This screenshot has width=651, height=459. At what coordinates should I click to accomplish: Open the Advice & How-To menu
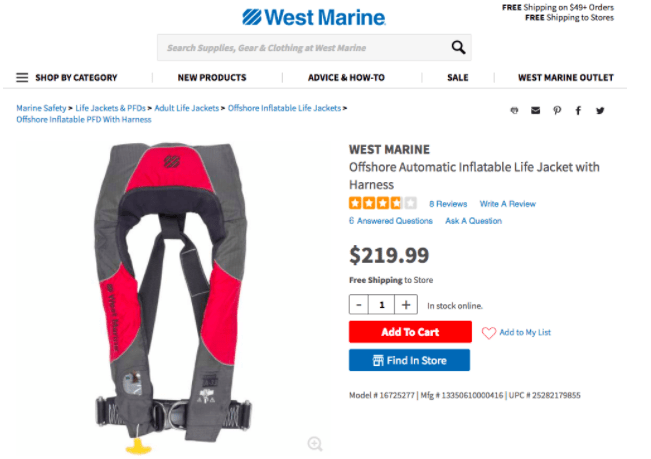pos(346,77)
